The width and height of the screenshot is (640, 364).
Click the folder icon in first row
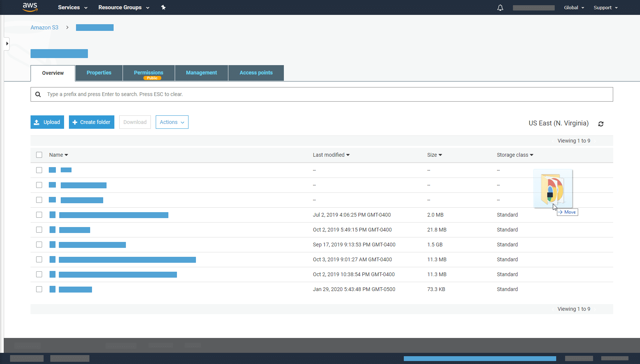pyautogui.click(x=53, y=170)
